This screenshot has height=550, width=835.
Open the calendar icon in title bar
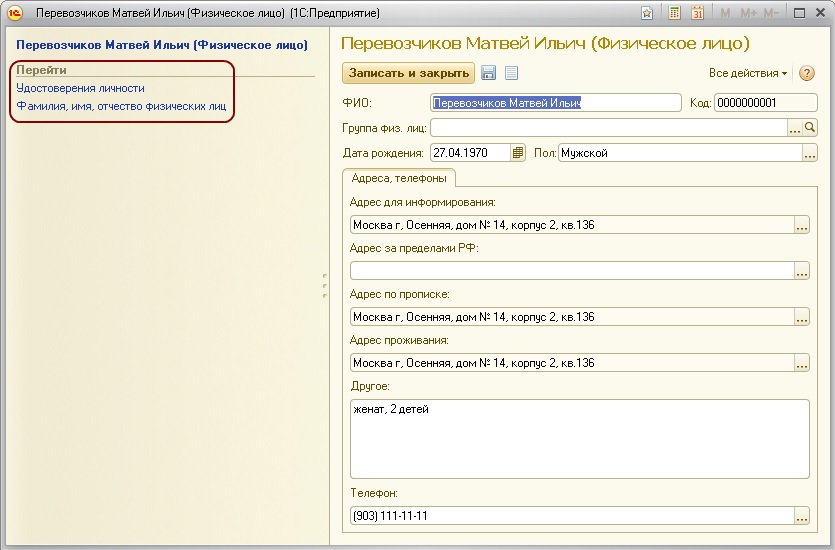(698, 13)
